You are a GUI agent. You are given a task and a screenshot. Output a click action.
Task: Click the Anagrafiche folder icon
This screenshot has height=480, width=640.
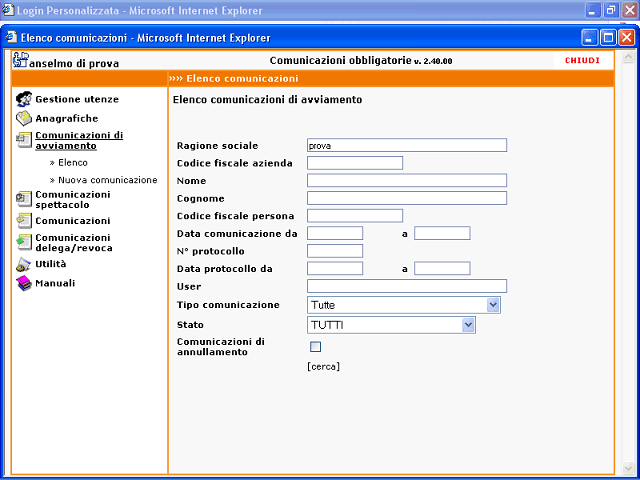tap(24, 118)
